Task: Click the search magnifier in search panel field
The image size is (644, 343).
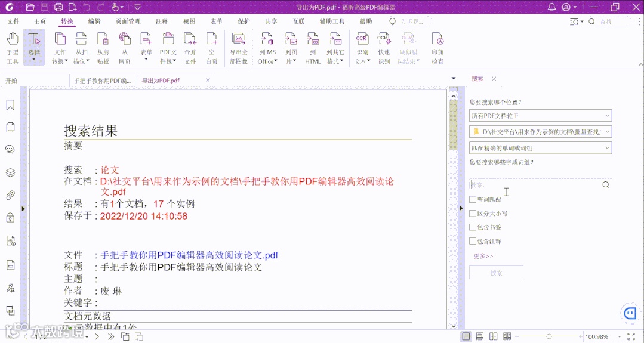Action: pos(606,185)
